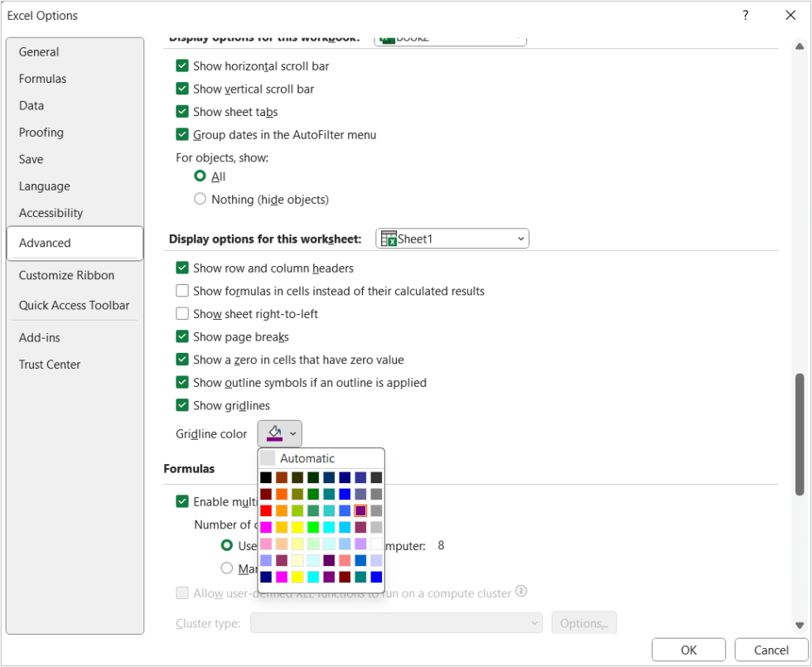Open the workbook selector showing Book2

tap(519, 37)
